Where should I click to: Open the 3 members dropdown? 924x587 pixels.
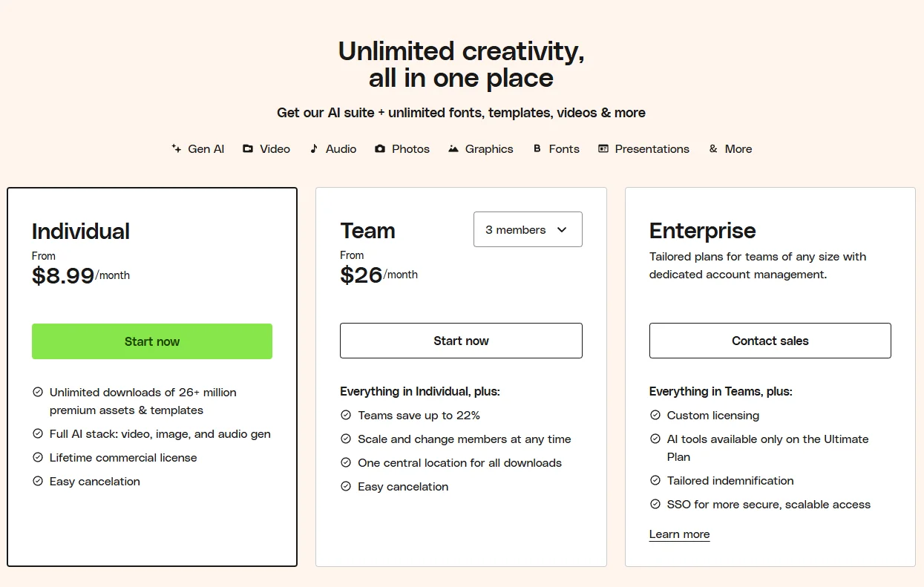click(528, 229)
